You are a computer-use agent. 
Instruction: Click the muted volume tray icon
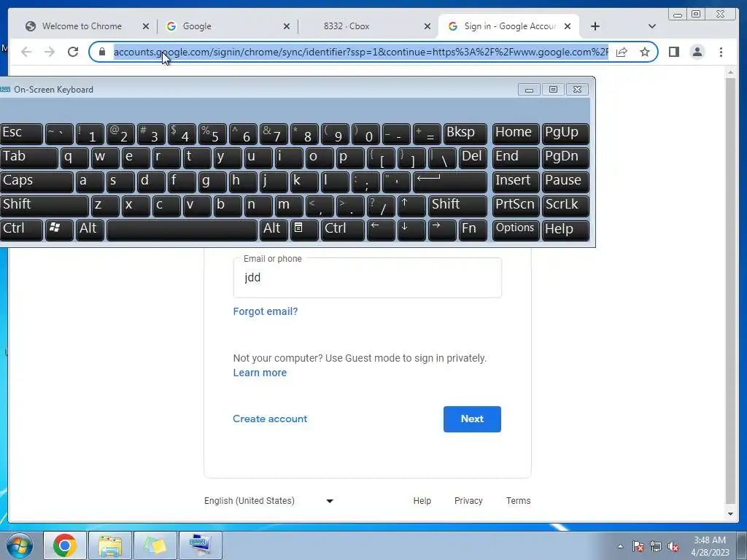pos(673,547)
